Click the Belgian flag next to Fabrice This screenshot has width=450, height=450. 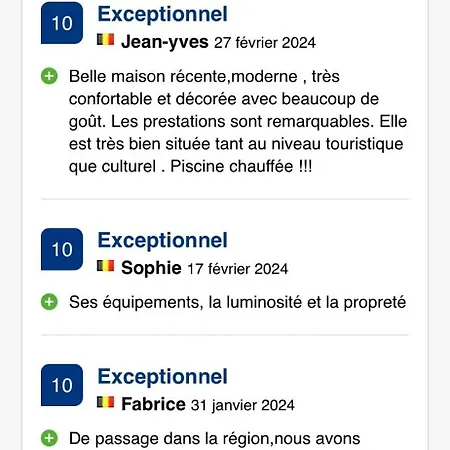click(x=106, y=402)
